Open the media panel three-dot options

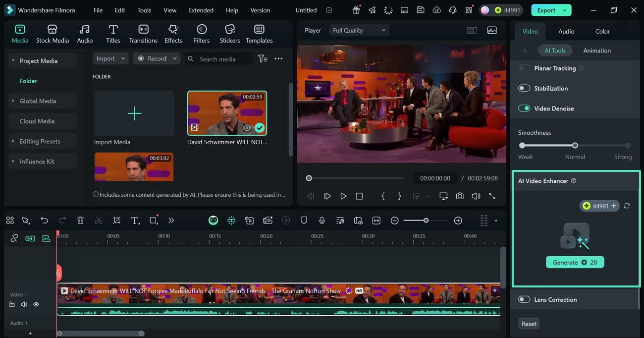point(278,58)
